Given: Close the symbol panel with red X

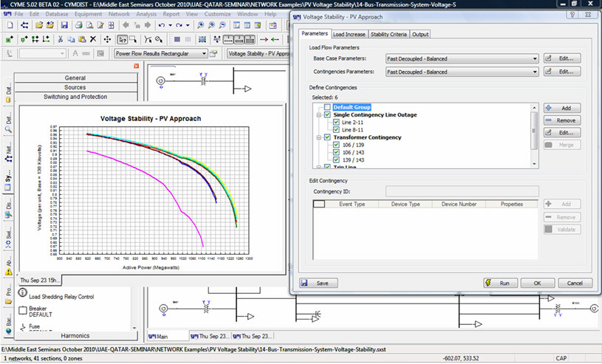Looking at the screenshot, I should pyautogui.click(x=136, y=66).
